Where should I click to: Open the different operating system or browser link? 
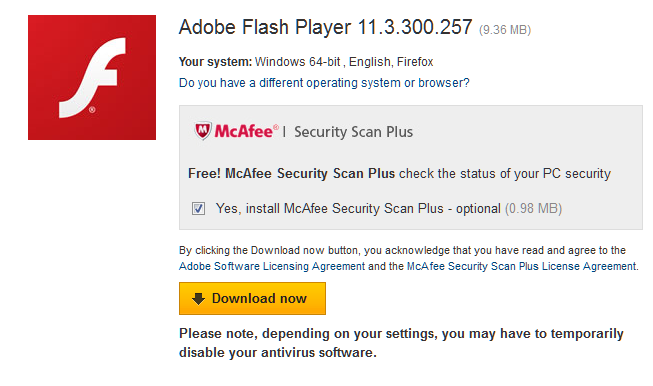click(x=324, y=83)
